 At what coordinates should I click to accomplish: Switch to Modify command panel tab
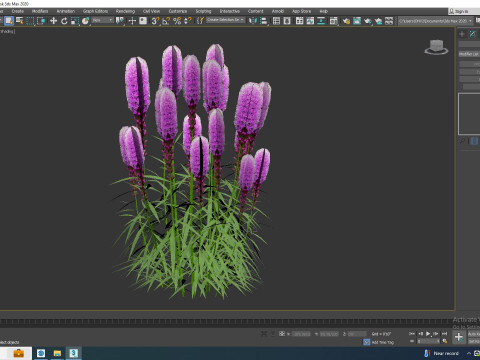[473, 34]
